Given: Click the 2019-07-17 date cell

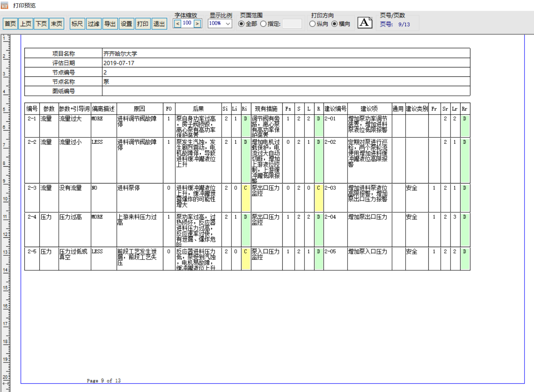Looking at the screenshot, I should point(286,63).
